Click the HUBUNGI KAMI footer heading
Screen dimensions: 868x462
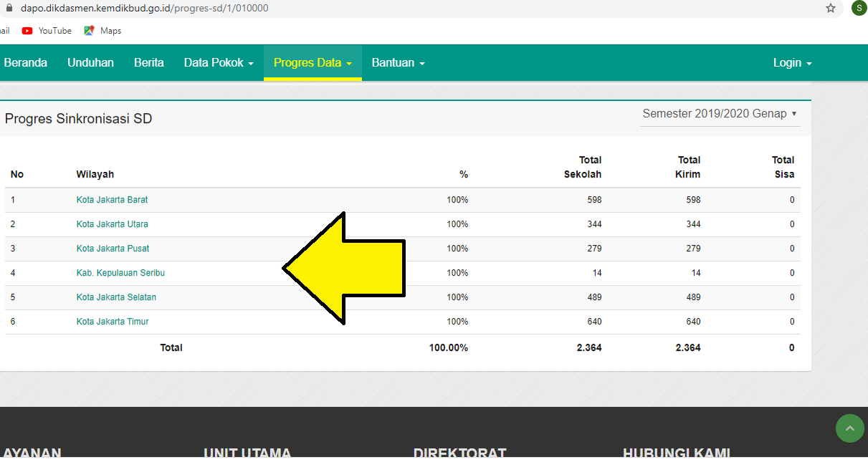point(677,453)
